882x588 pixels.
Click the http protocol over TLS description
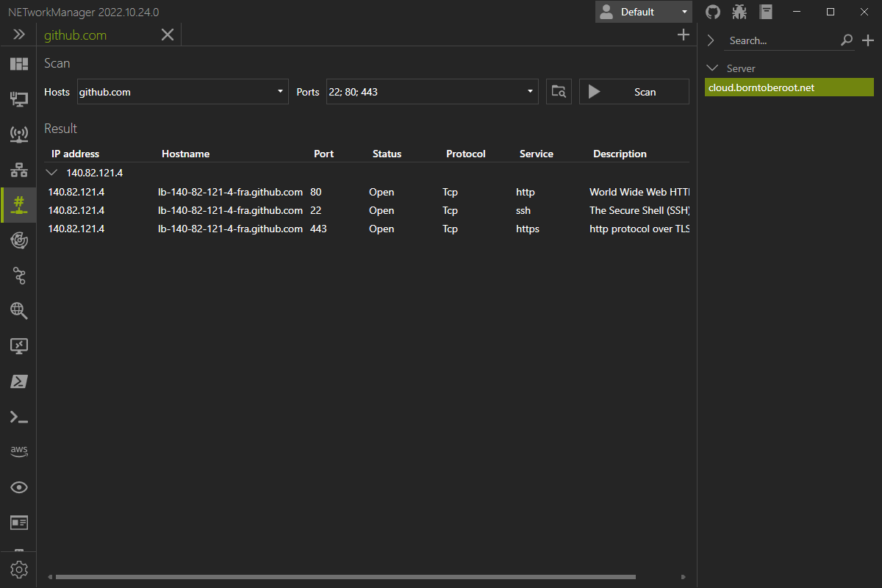(639, 229)
